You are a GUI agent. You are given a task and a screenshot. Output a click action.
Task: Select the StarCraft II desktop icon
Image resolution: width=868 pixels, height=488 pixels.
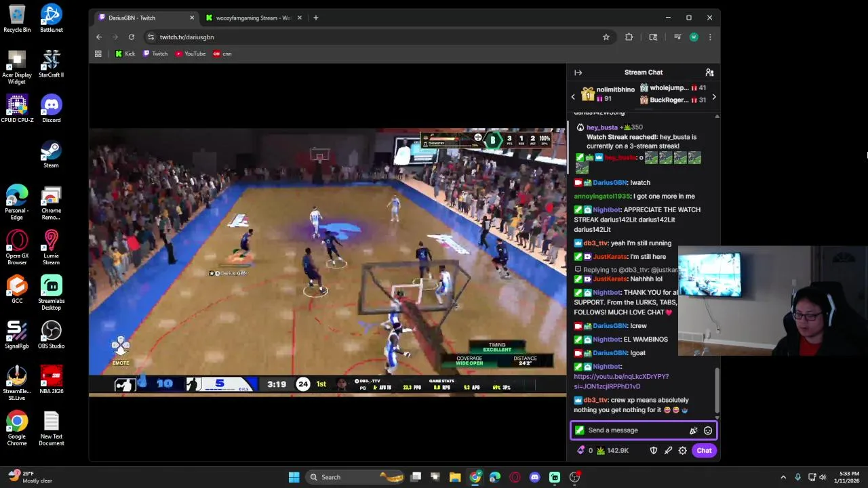[x=52, y=64]
